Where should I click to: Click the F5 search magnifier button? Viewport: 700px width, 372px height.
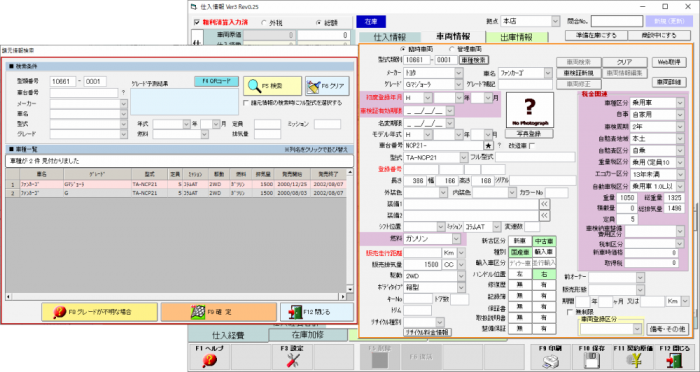(x=272, y=86)
